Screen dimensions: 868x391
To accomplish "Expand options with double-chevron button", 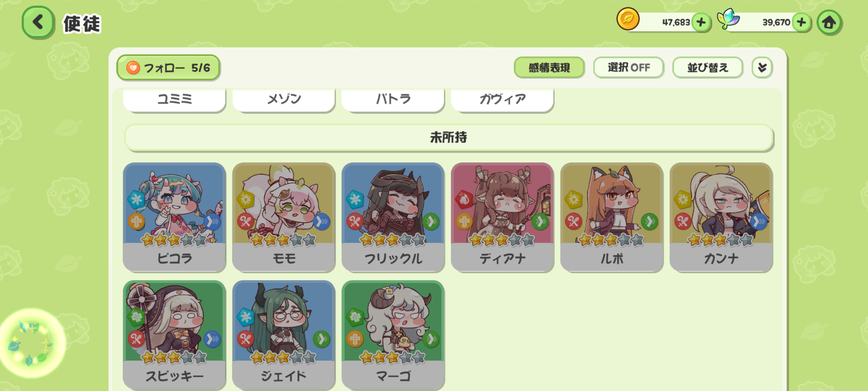I will tap(762, 68).
